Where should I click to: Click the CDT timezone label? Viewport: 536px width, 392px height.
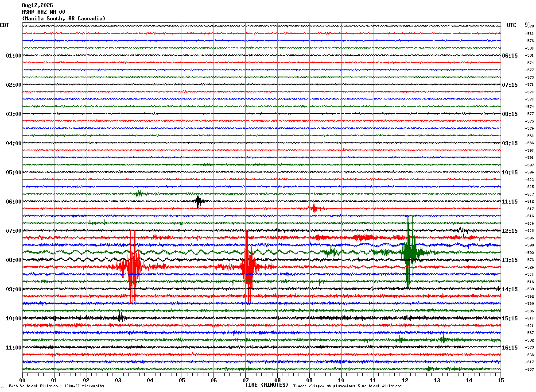[x=4, y=25]
